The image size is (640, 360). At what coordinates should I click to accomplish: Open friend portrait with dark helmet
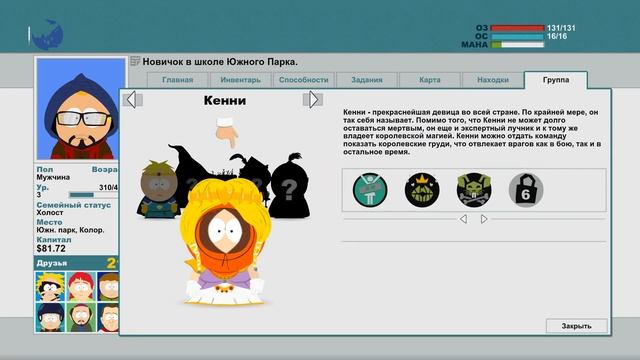coord(49,317)
